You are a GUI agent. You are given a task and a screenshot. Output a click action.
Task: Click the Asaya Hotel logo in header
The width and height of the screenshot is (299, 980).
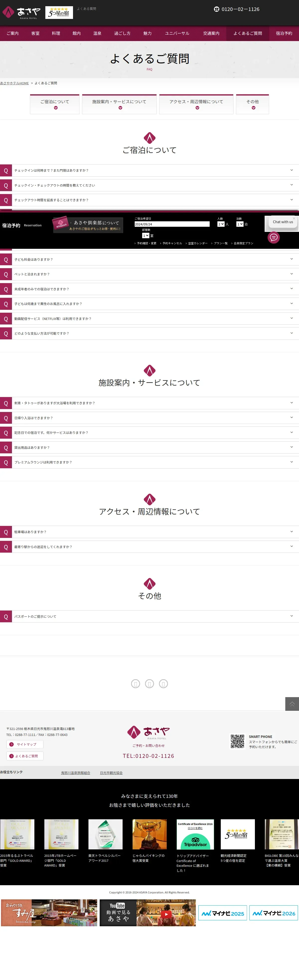pos(21,12)
